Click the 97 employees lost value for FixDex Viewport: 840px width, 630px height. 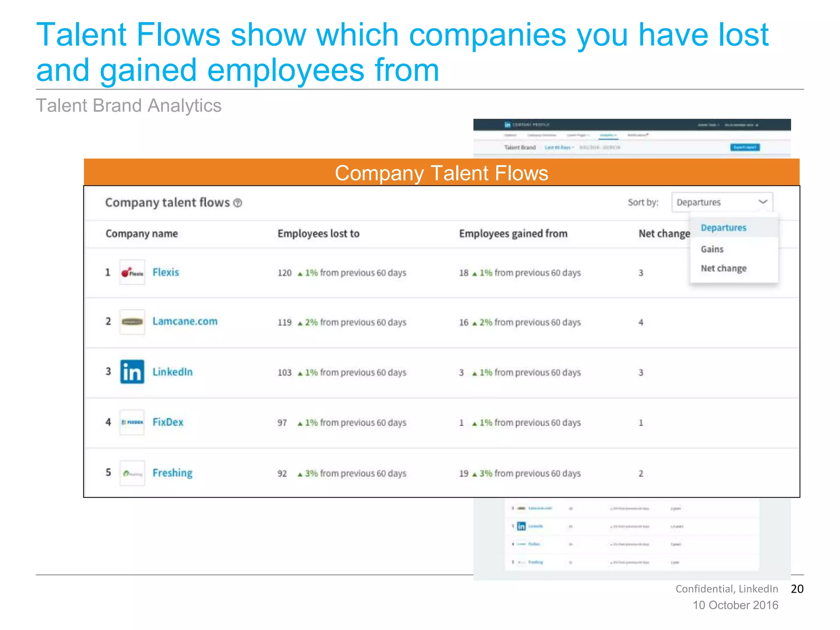pyautogui.click(x=282, y=423)
